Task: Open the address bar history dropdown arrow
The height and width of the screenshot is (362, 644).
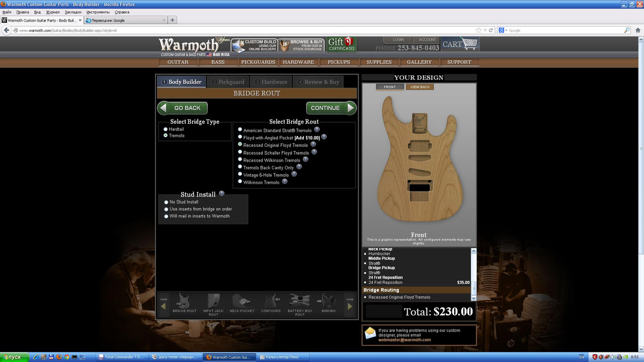Action: tap(485, 30)
